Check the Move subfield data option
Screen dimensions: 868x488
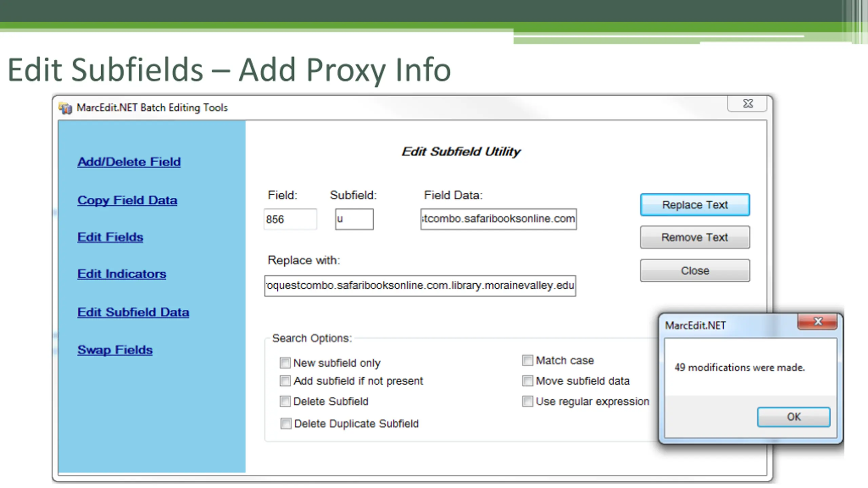tap(527, 381)
